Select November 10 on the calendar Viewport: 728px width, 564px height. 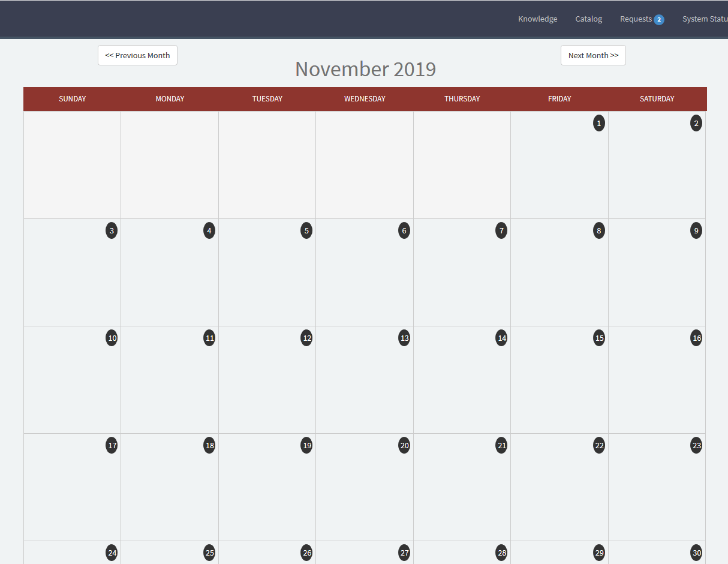(x=112, y=338)
